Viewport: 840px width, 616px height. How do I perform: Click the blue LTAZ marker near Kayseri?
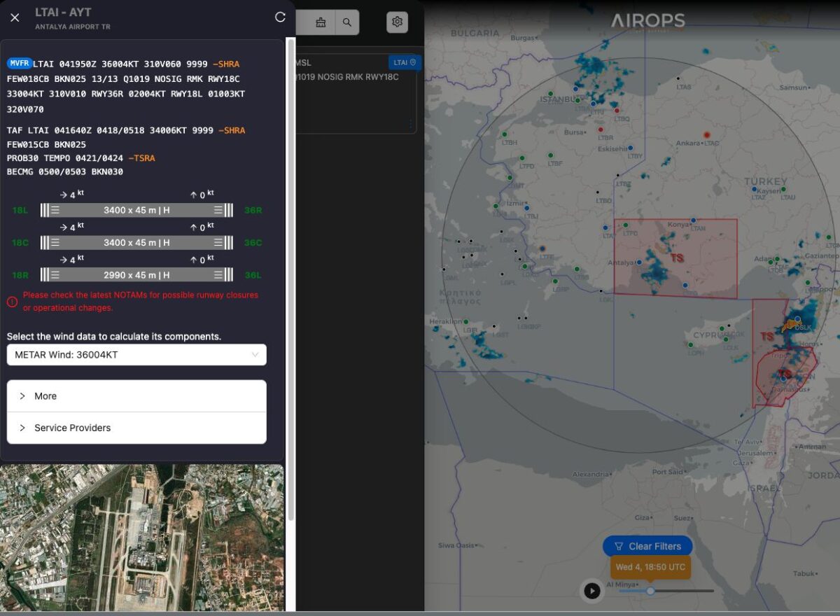pyautogui.click(x=754, y=190)
